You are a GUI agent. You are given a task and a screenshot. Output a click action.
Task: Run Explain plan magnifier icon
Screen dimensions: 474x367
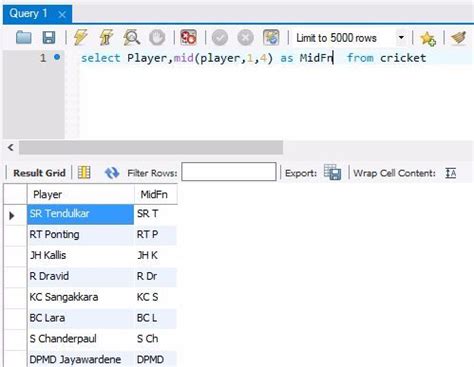click(132, 37)
